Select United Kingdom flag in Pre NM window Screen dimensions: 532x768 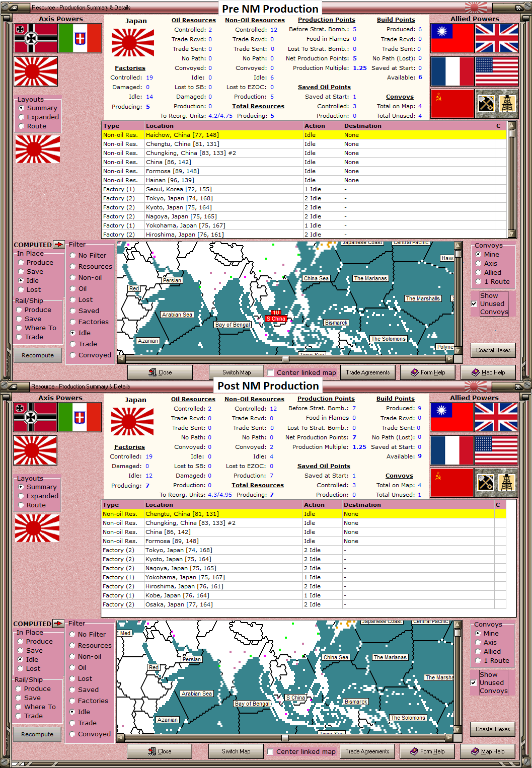pos(497,38)
